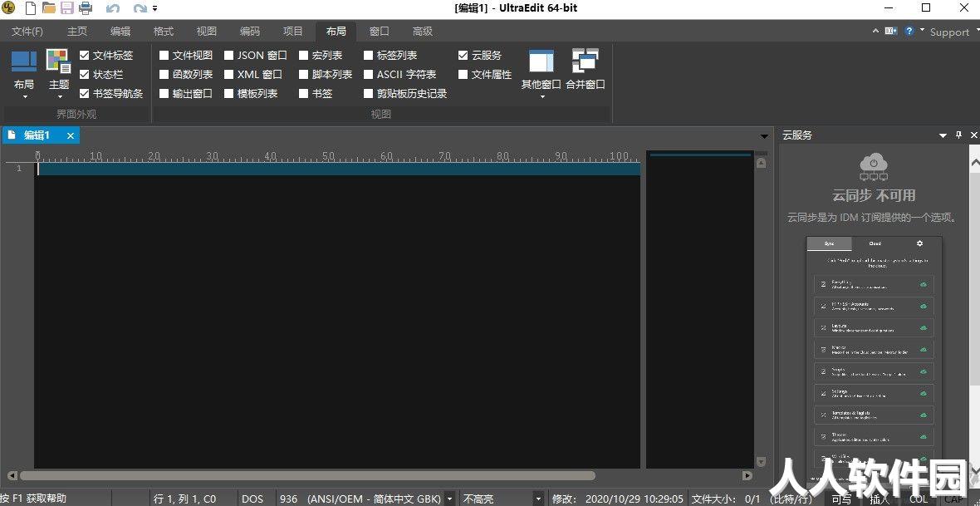Image resolution: width=980 pixels, height=506 pixels.
Task: Print the document with the printer icon
Action: [85, 8]
